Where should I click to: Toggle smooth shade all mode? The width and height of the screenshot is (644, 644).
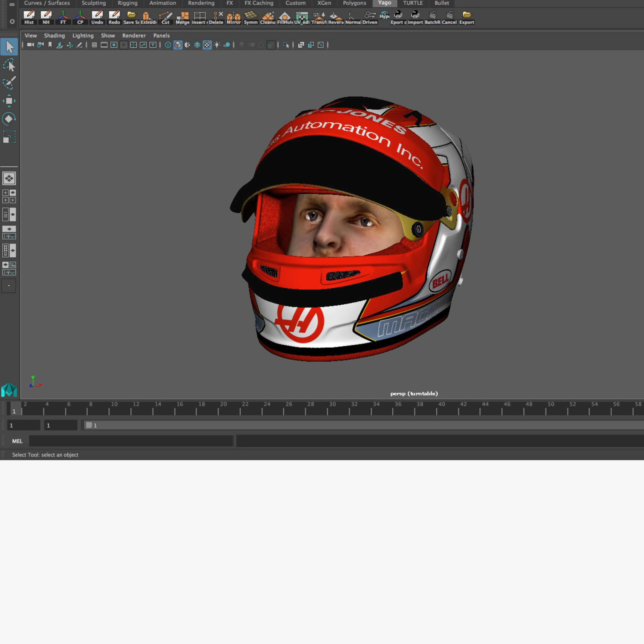(178, 45)
